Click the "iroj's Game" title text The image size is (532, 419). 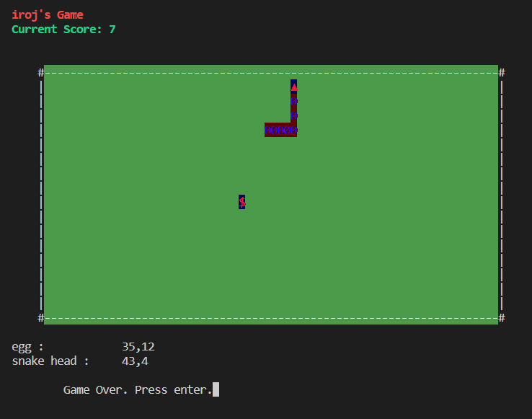[48, 15]
